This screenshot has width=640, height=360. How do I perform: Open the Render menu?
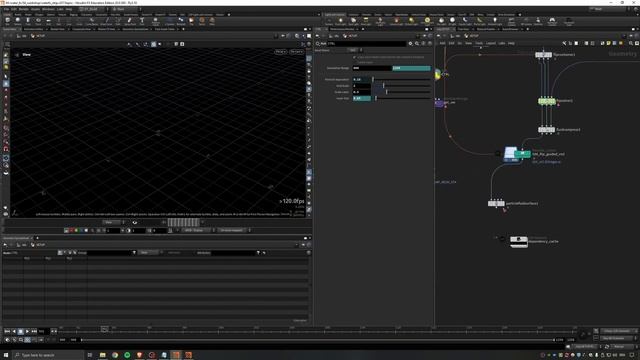[24, 9]
